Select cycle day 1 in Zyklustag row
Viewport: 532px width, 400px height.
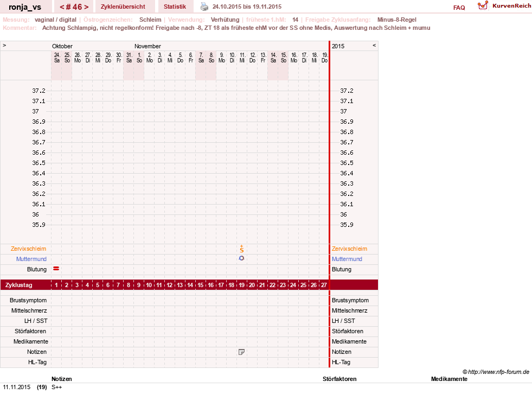56,285
